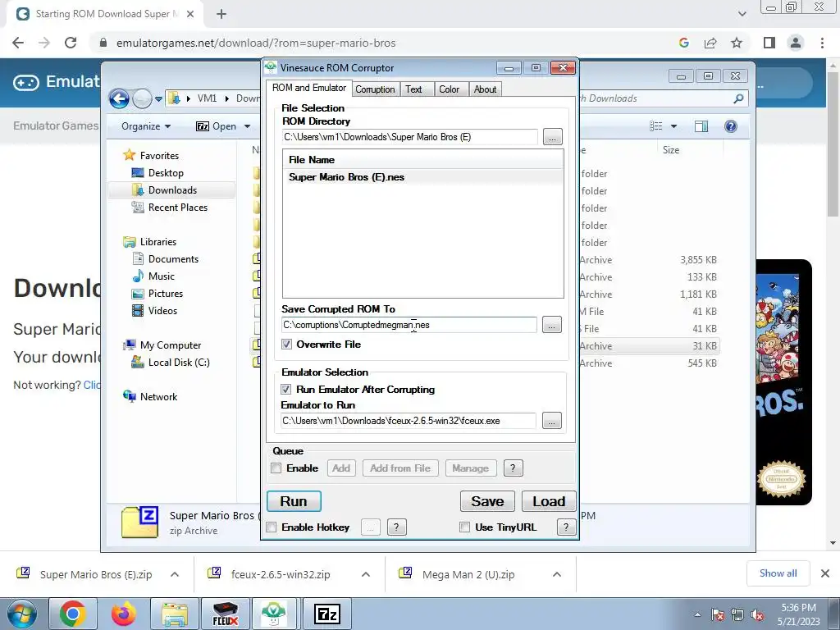
Task: Select Videos library in Explorer sidebar
Action: click(163, 311)
